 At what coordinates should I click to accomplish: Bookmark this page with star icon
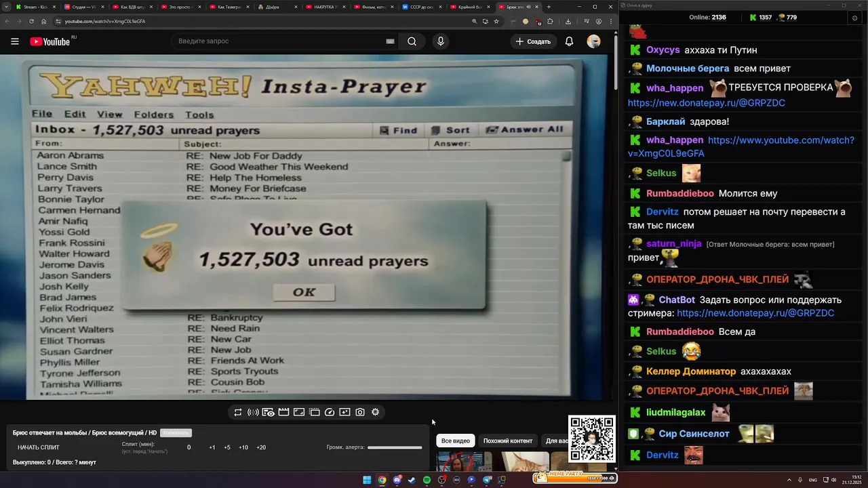tap(496, 21)
